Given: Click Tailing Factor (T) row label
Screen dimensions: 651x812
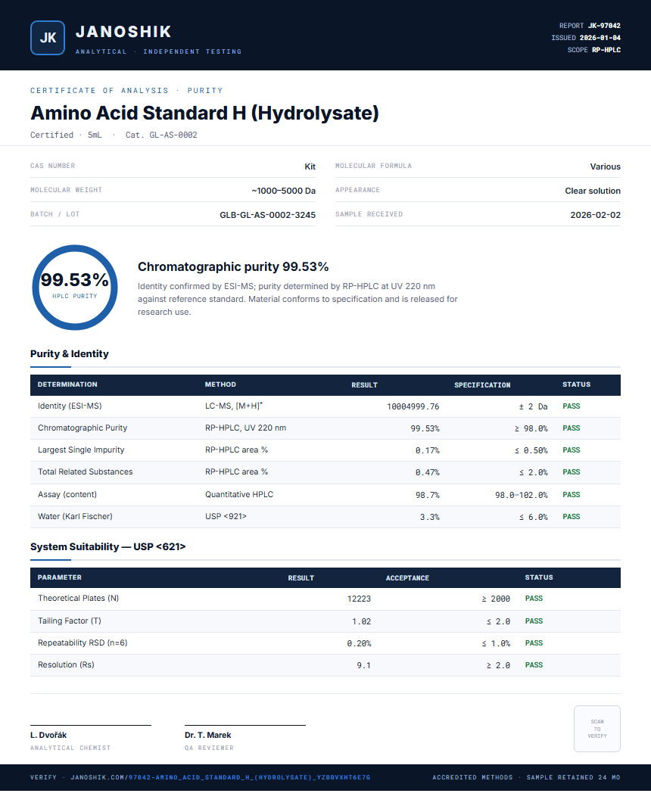Looking at the screenshot, I should coord(70,621).
